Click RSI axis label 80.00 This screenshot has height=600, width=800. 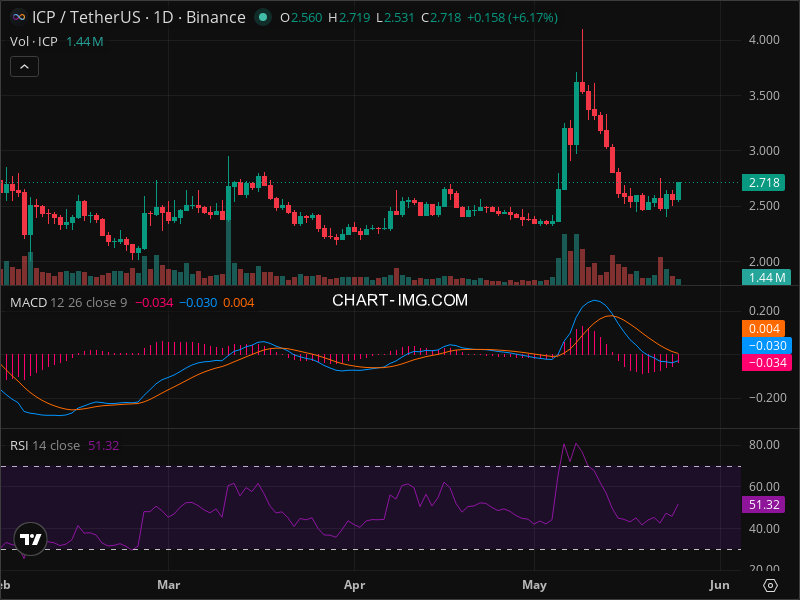pos(764,445)
